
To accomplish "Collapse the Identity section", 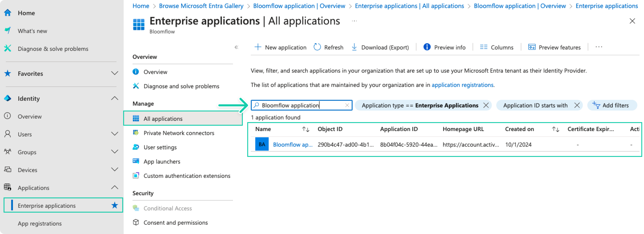I will click(x=114, y=98).
